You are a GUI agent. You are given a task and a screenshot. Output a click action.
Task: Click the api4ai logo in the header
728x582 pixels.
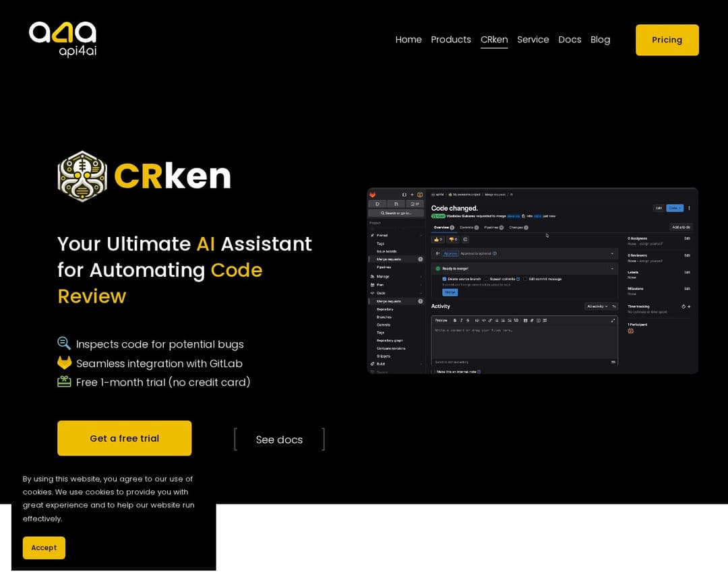(x=63, y=38)
